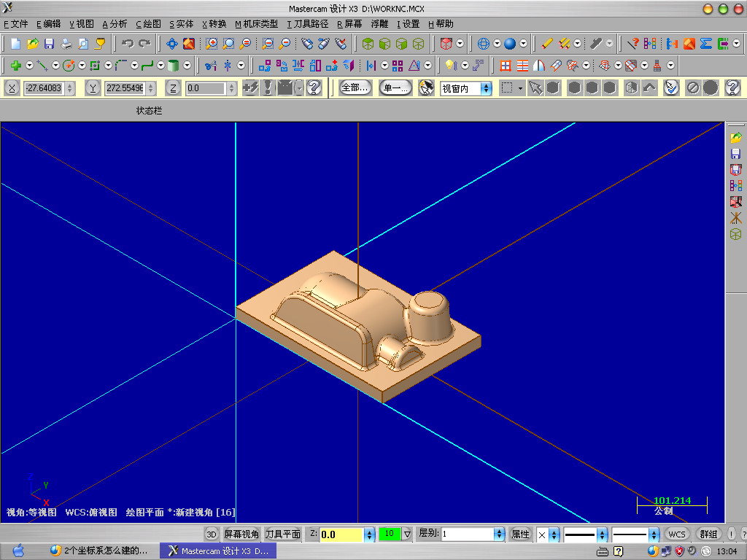Click the 单一... select only button
The width and height of the screenshot is (747, 560).
pos(395,87)
